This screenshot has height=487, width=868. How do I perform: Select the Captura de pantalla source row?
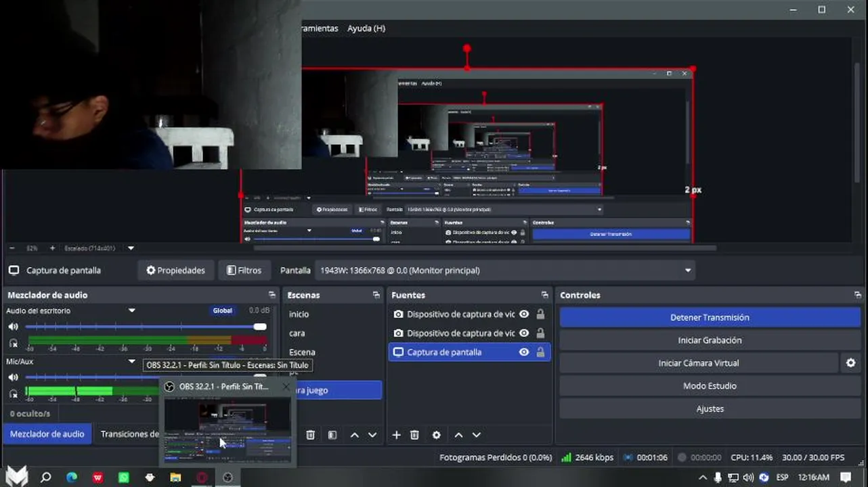point(469,352)
